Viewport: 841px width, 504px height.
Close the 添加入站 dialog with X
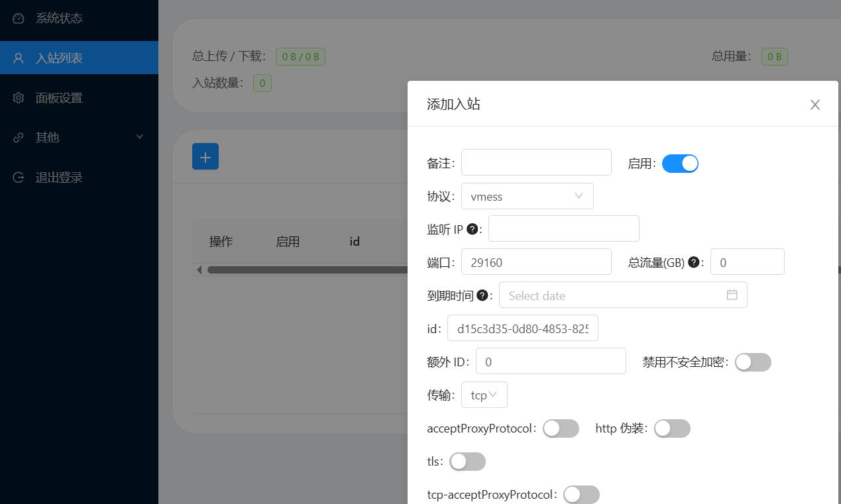pyautogui.click(x=815, y=105)
